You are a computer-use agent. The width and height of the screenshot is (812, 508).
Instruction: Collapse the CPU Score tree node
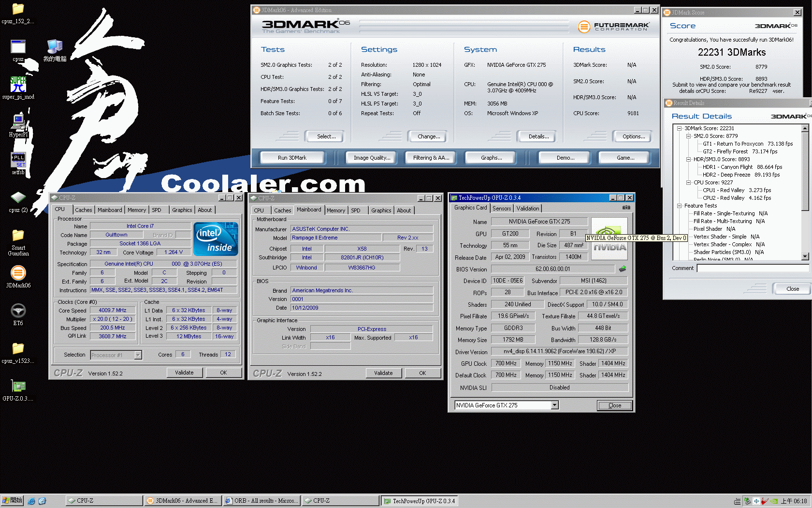[688, 182]
